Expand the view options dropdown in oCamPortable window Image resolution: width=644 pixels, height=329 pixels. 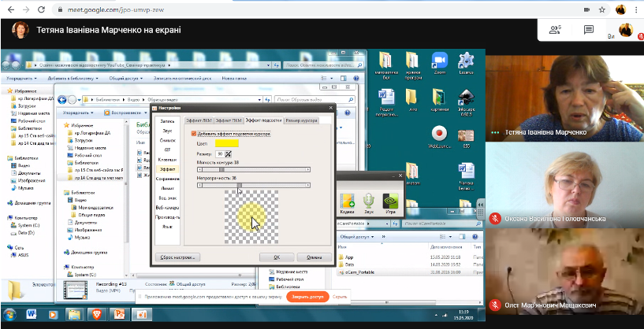click(x=452, y=237)
